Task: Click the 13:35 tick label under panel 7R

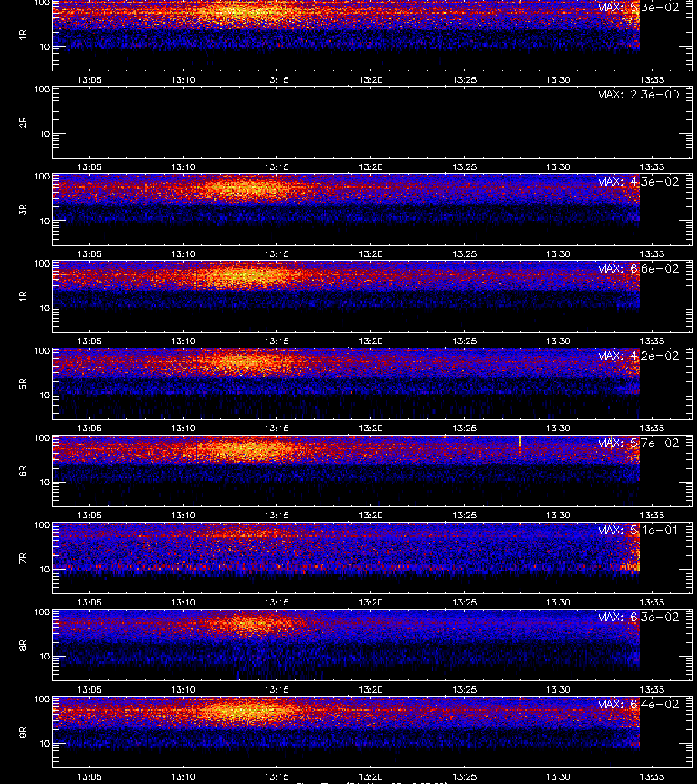Action: click(652, 603)
